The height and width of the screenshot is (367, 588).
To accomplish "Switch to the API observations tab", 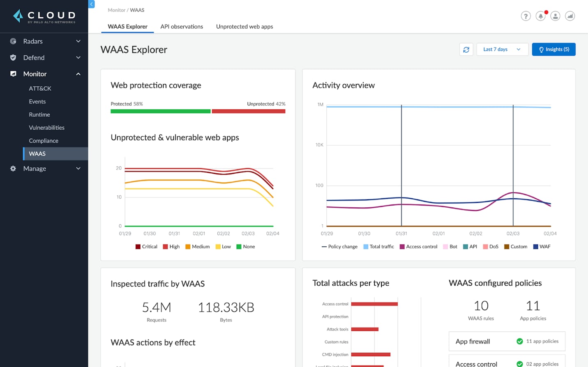I will tap(182, 26).
